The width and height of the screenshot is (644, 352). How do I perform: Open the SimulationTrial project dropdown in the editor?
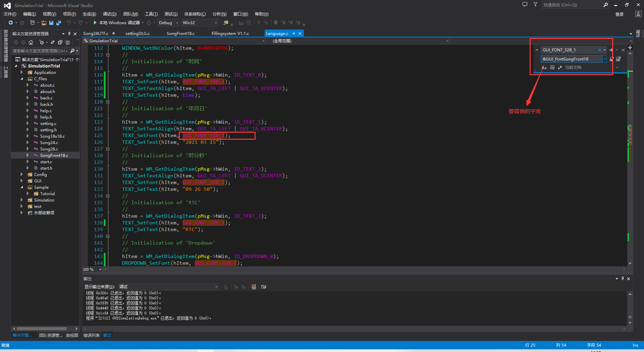click(x=174, y=41)
